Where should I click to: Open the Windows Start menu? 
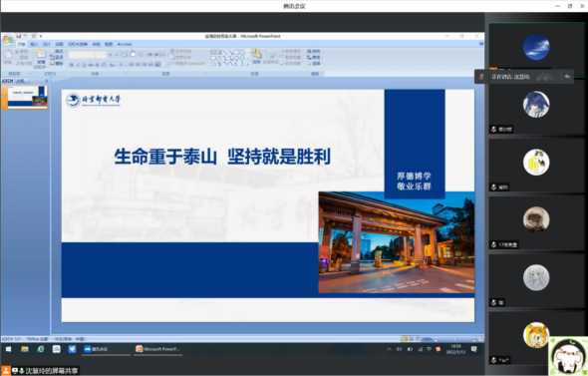[8, 349]
